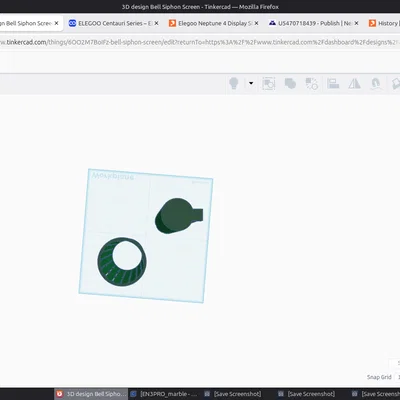The image size is (400, 400).
Task: Switch to the Bell Siphon Screen Tinkercad tab
Action: pyautogui.click(x=26, y=23)
